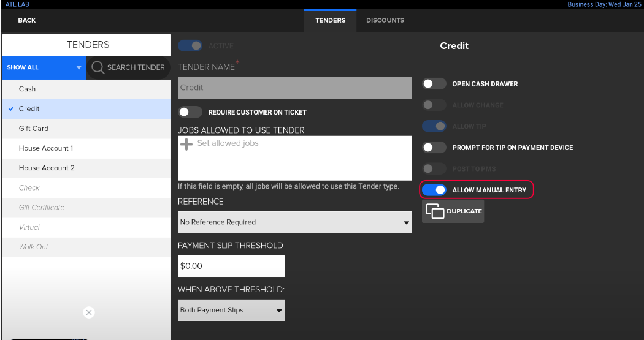Enable Prompt for Tip on Payment Device
Screen dimensions: 644x340
pyautogui.click(x=434, y=148)
